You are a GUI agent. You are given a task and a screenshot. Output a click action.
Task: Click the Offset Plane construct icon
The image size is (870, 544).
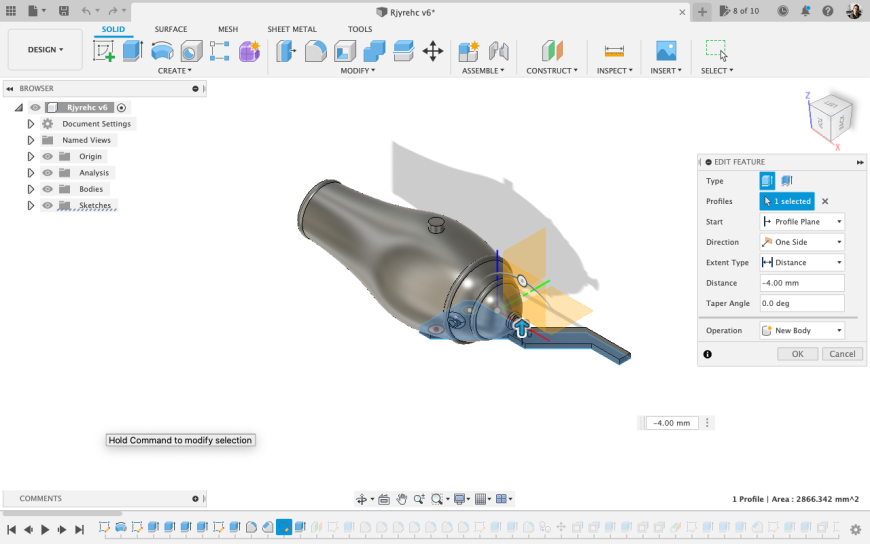point(552,51)
